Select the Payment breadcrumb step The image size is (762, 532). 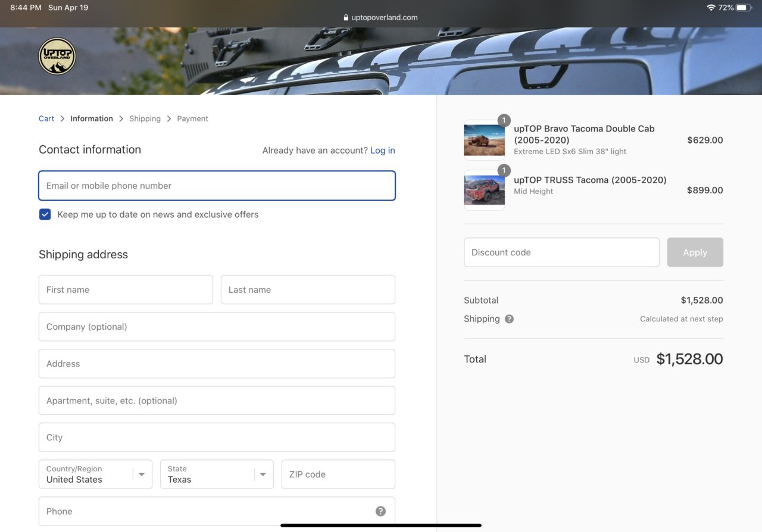[x=192, y=118]
